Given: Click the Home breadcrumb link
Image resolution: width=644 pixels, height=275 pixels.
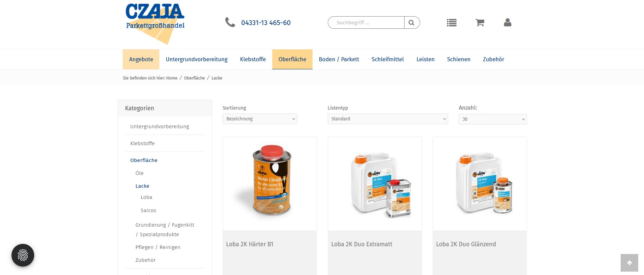Looking at the screenshot, I should point(172,78).
